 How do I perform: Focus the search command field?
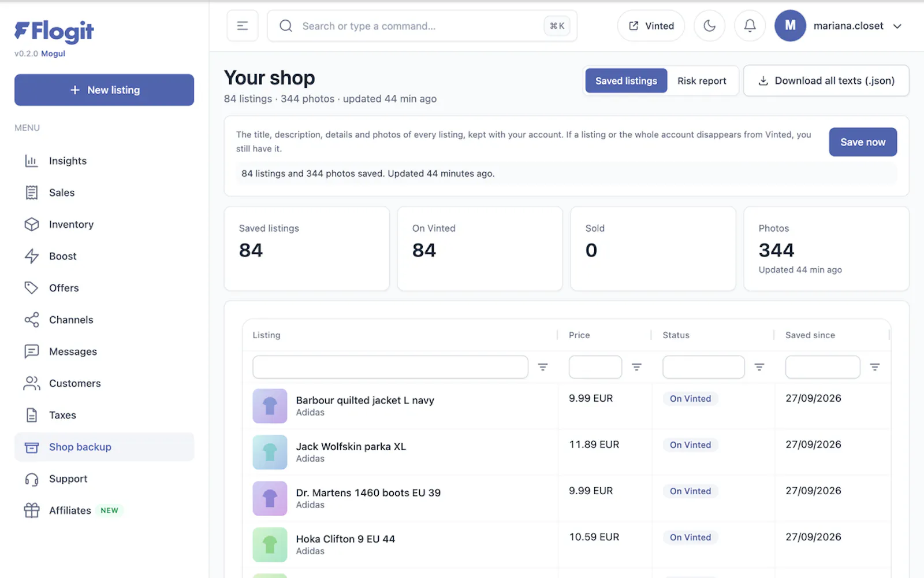[422, 26]
